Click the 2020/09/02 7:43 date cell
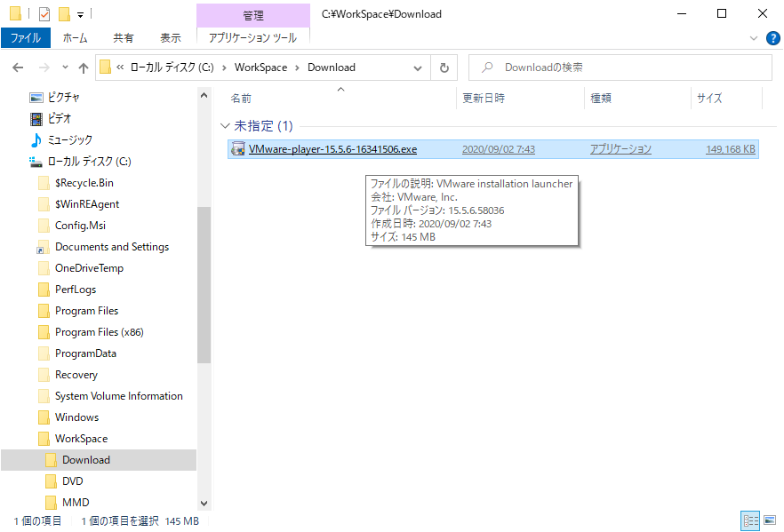784x532 pixels. 499,149
